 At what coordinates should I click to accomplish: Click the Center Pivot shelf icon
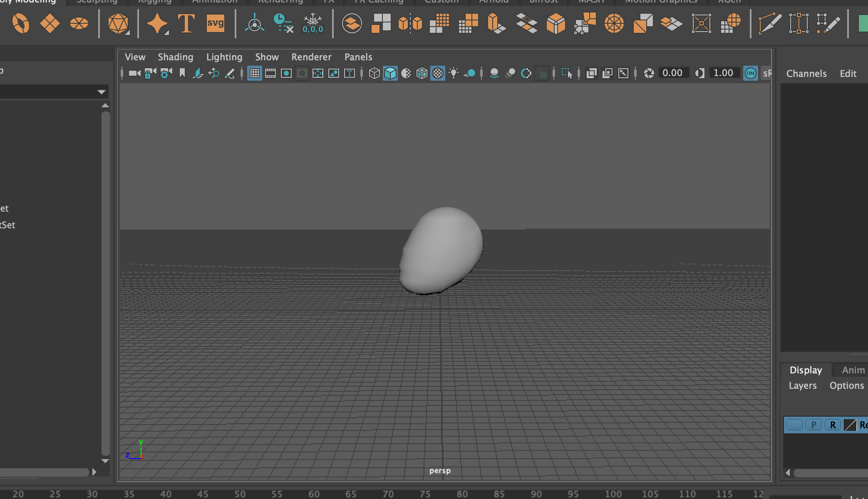[x=254, y=23]
